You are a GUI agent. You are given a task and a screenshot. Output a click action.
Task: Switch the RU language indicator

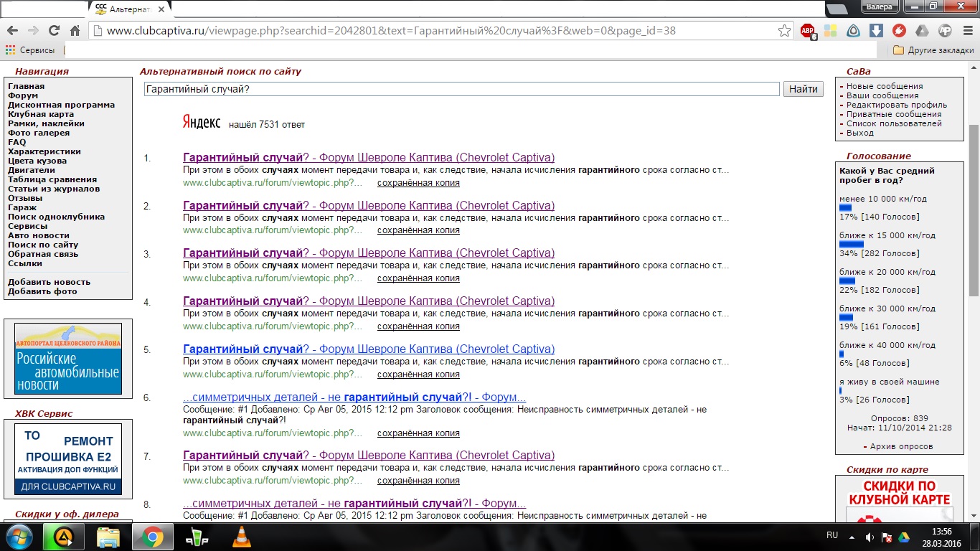coord(832,535)
